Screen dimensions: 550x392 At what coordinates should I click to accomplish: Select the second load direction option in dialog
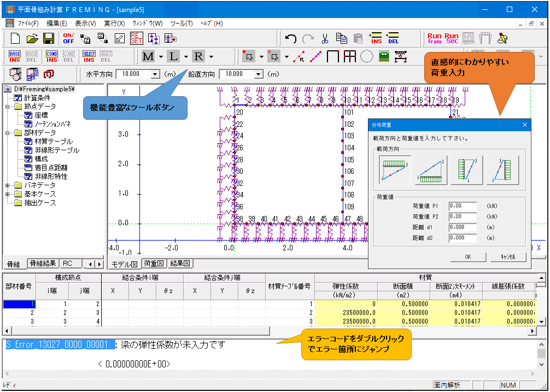[x=431, y=169]
